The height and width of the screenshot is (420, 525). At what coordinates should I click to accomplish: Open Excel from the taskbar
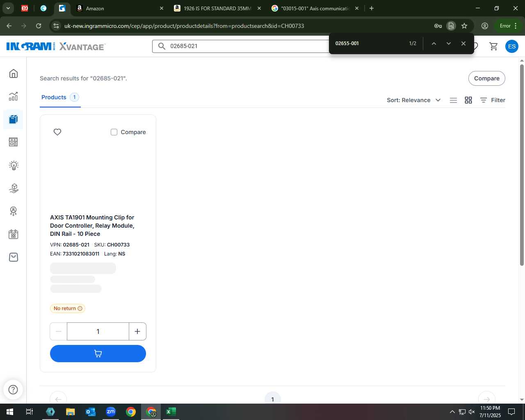(171, 412)
